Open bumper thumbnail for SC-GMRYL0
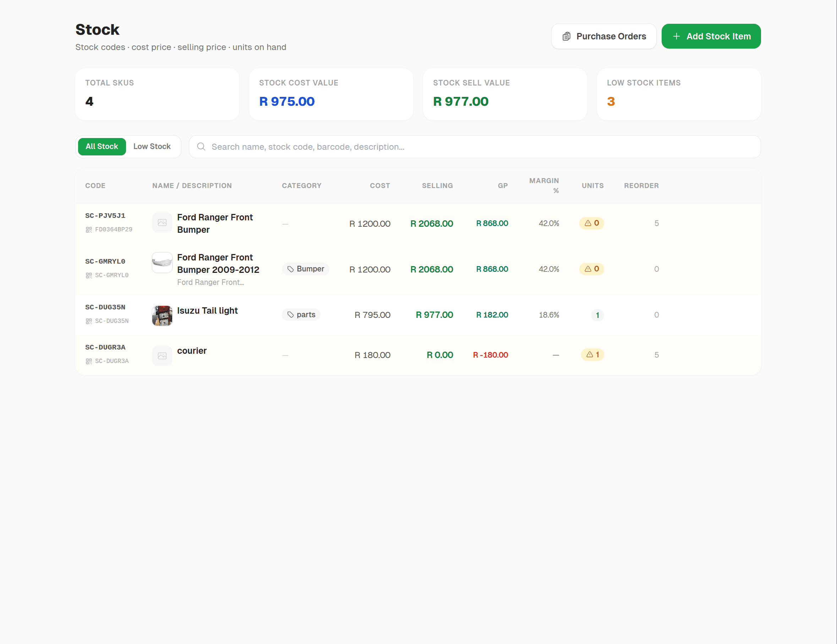 point(162,263)
